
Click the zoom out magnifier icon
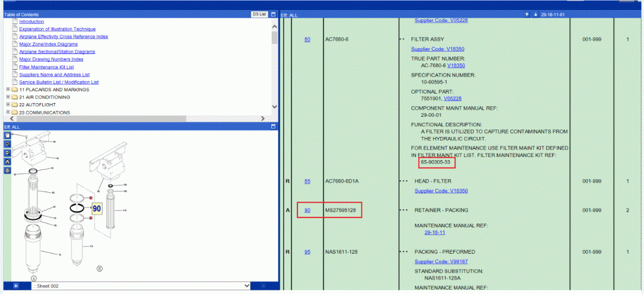[7, 153]
